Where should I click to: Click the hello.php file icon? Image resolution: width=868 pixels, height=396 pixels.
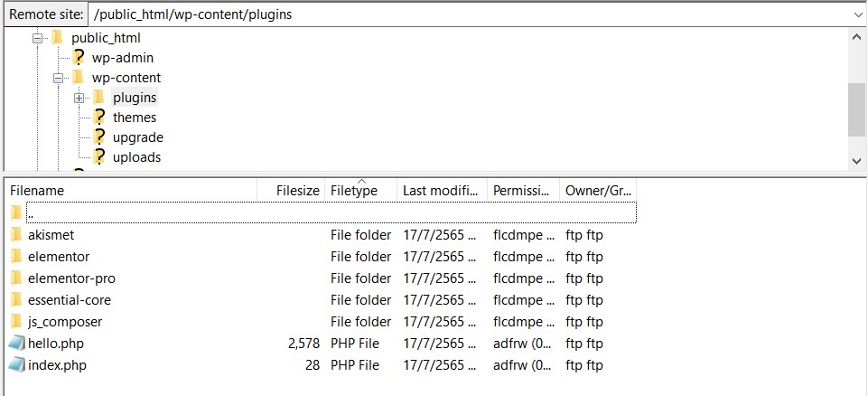click(x=16, y=344)
